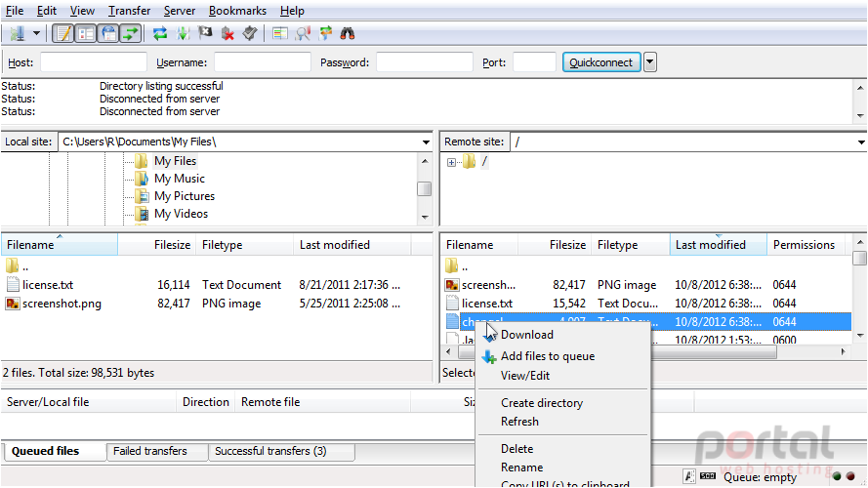The image size is (868, 488).
Task: Expand the remote root folder tree node
Action: (452, 162)
